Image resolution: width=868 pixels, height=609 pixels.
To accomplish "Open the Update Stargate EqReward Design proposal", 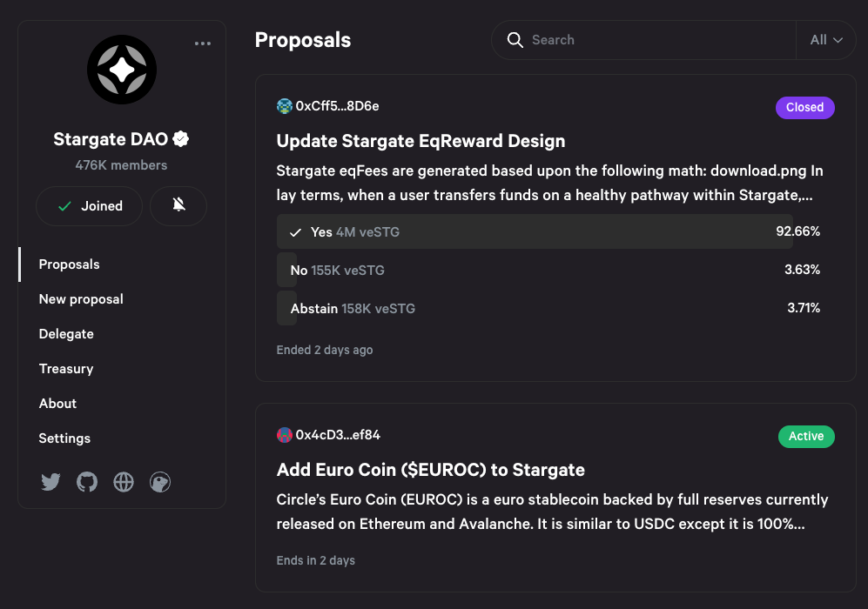I will pos(421,141).
